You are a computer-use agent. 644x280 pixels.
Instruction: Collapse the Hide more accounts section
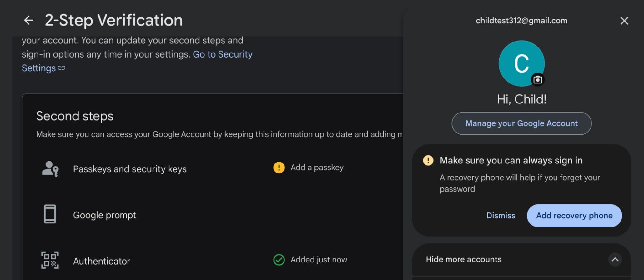pos(521,259)
